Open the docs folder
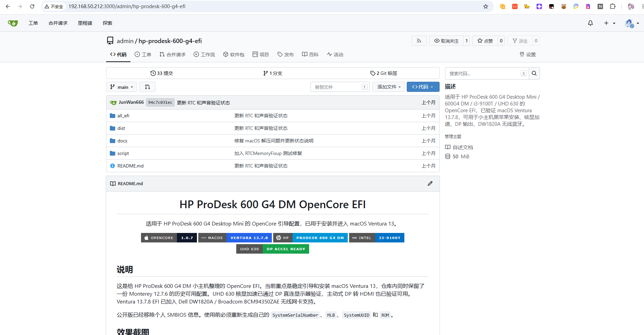The image size is (644, 335). tap(122, 141)
